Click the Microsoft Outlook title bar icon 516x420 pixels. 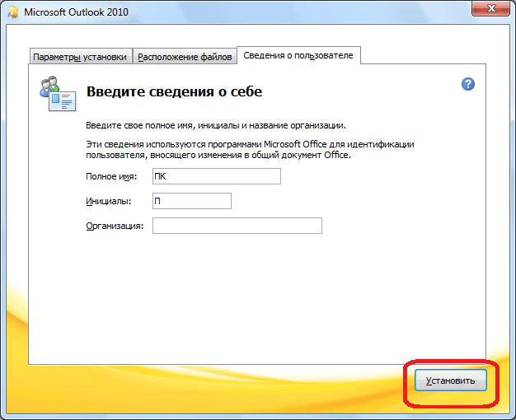pos(13,12)
